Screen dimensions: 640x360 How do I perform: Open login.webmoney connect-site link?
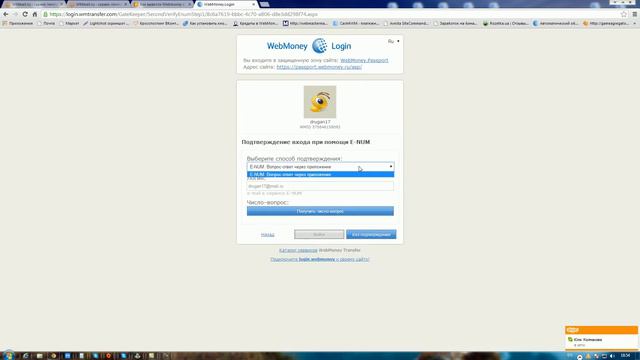click(320, 259)
